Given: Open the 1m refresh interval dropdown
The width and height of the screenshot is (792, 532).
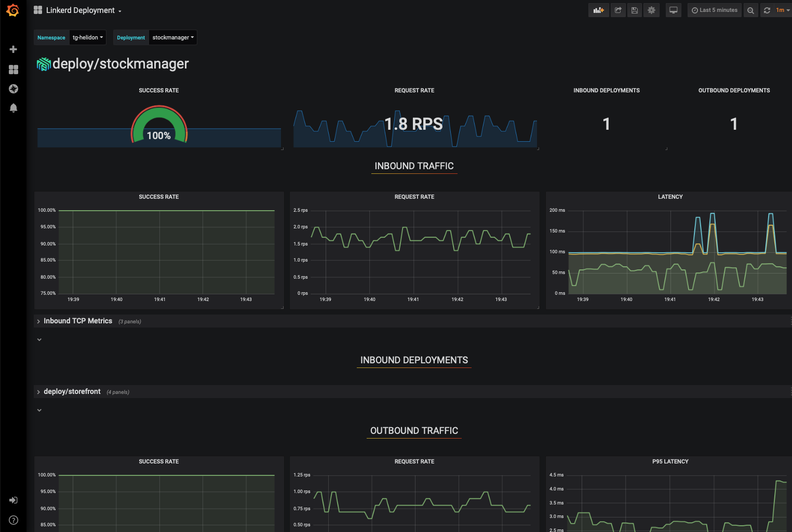Looking at the screenshot, I should (x=783, y=10).
